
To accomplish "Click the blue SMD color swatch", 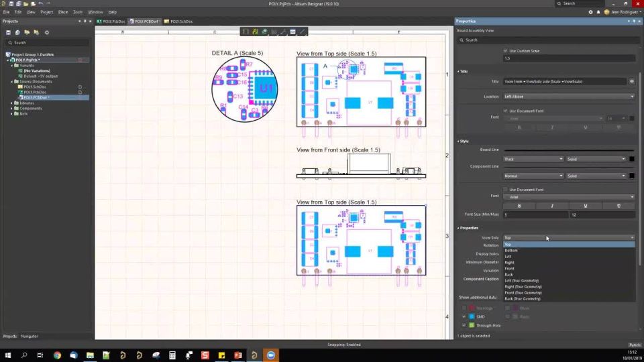I will (x=472, y=317).
